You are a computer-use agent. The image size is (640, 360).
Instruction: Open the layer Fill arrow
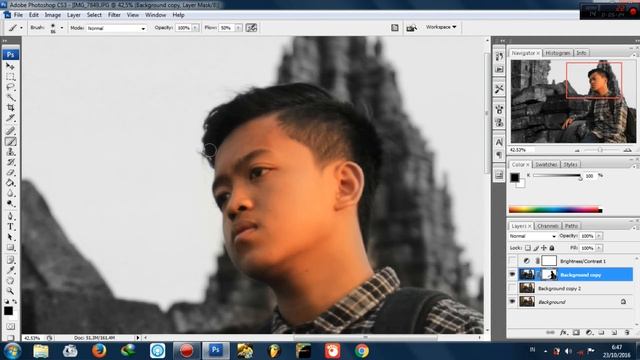(599, 248)
